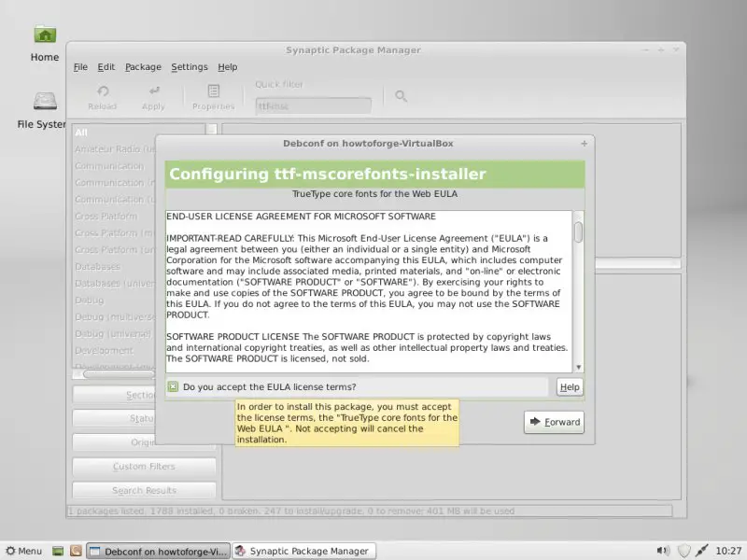Click the magnifier search icon in Synaptic

pos(402,96)
